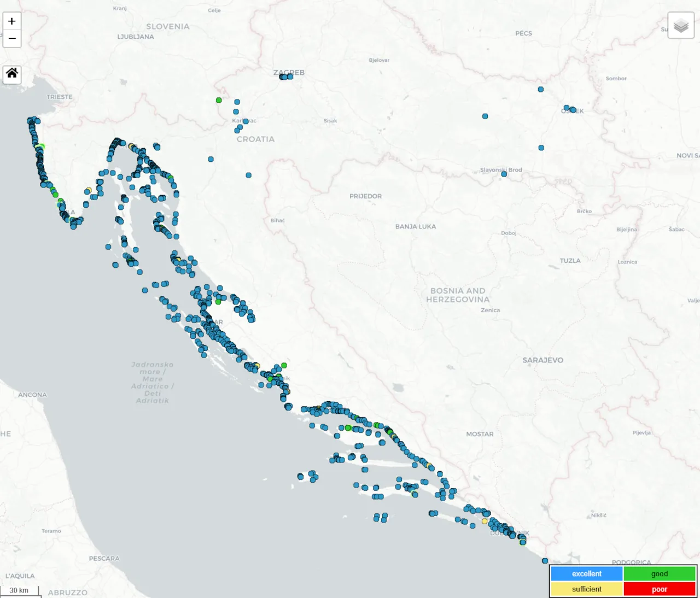The width and height of the screenshot is (700, 598).
Task: Click the blue markers at Zagreb
Action: click(x=286, y=77)
